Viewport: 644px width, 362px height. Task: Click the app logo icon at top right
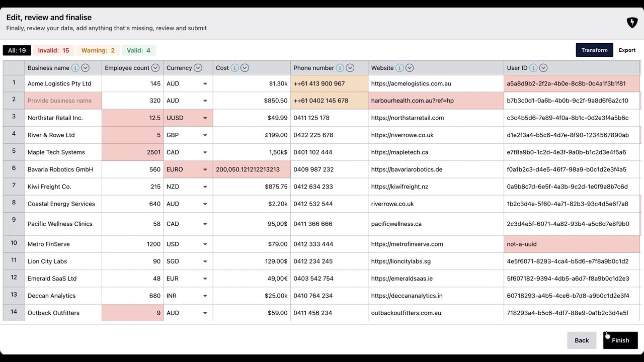(632, 22)
